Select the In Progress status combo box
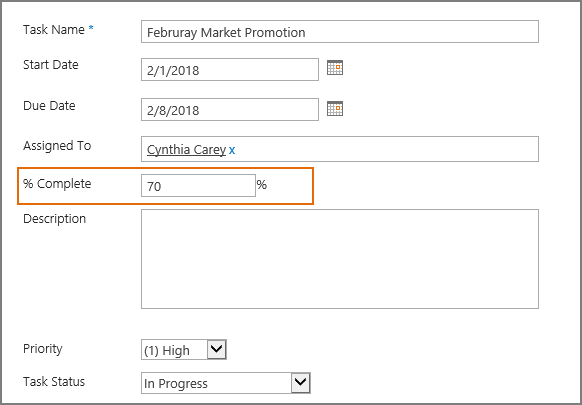The height and width of the screenshot is (405, 582). [226, 383]
